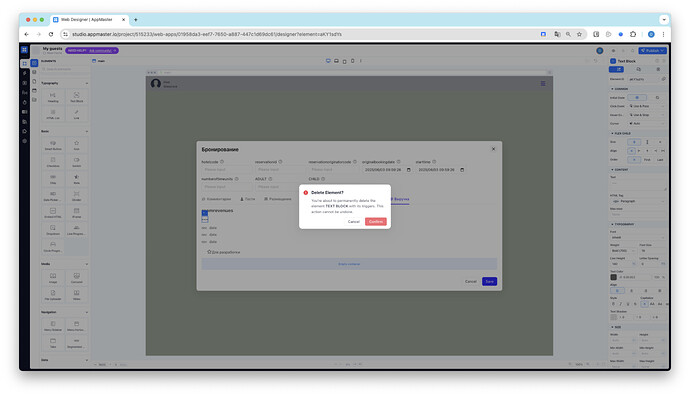Choose the Icon element with star
The image size is (690, 396).
77,145
